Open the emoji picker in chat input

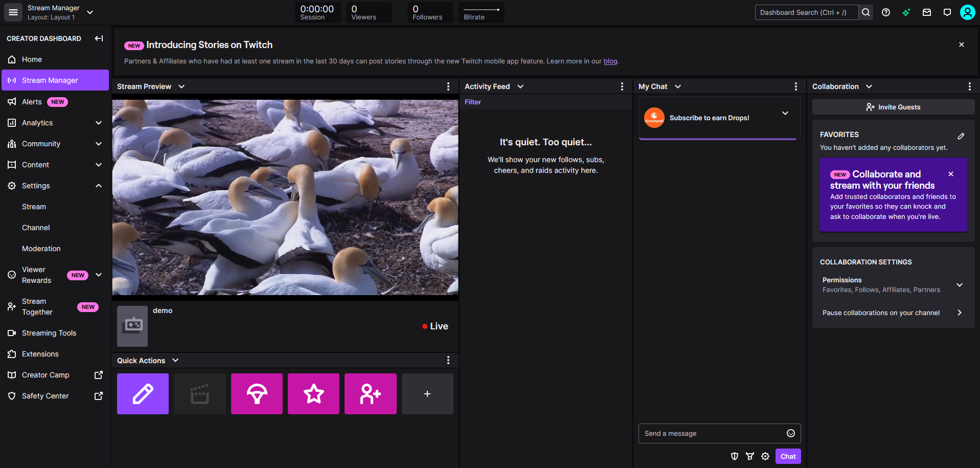(791, 433)
